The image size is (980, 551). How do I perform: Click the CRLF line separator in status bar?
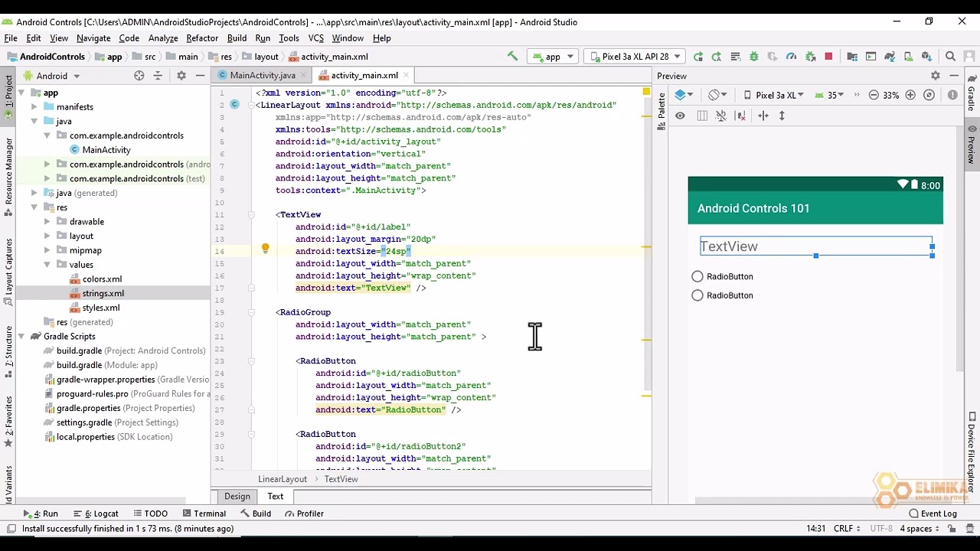coord(848,529)
